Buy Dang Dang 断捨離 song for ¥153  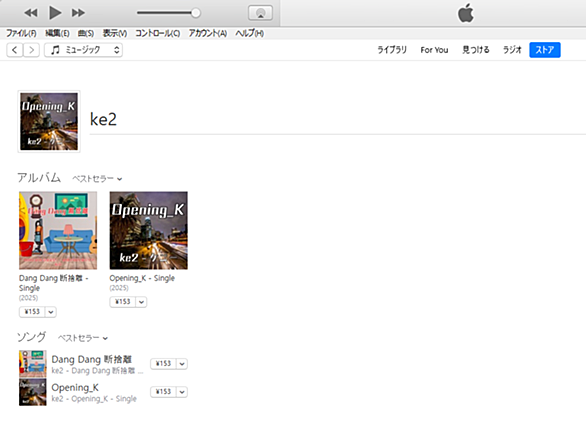pyautogui.click(x=163, y=364)
